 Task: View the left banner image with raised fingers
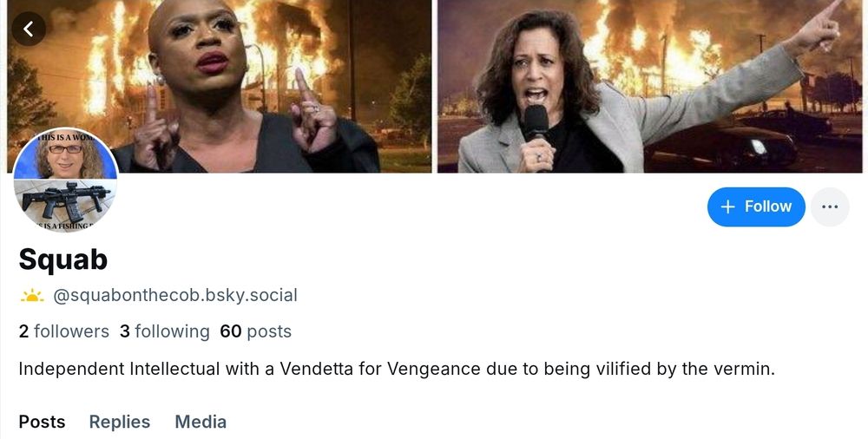(x=220, y=86)
